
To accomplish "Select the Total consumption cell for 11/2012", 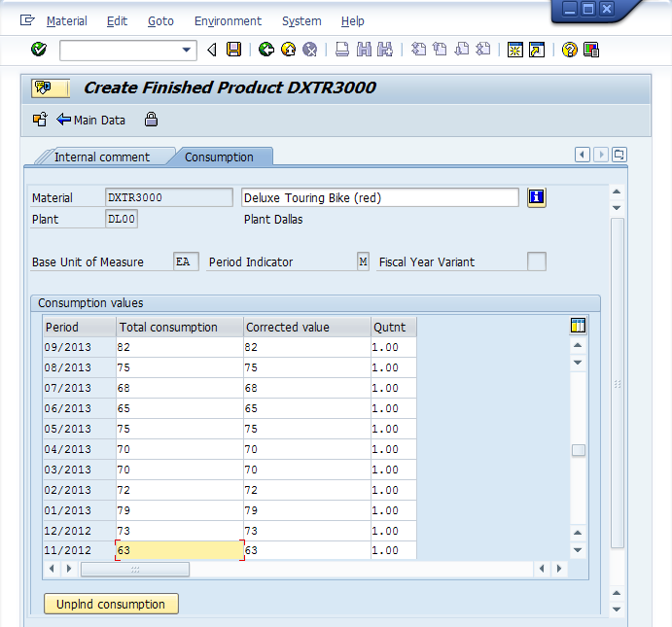I will click(180, 550).
